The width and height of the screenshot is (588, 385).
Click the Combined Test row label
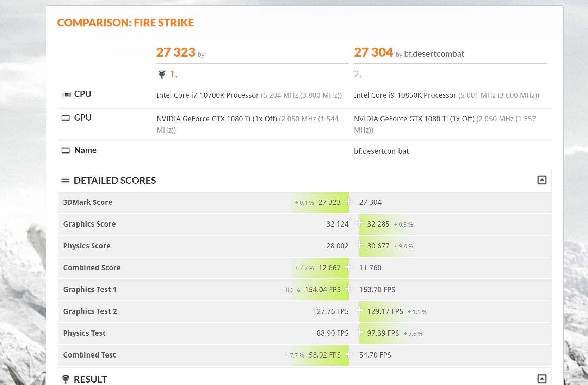89,355
